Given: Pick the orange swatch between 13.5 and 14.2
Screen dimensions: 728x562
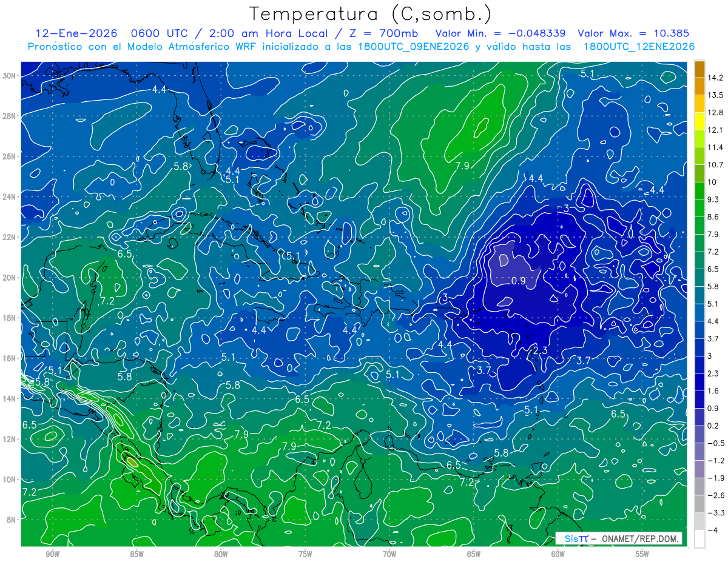Looking at the screenshot, I should click(x=699, y=87).
